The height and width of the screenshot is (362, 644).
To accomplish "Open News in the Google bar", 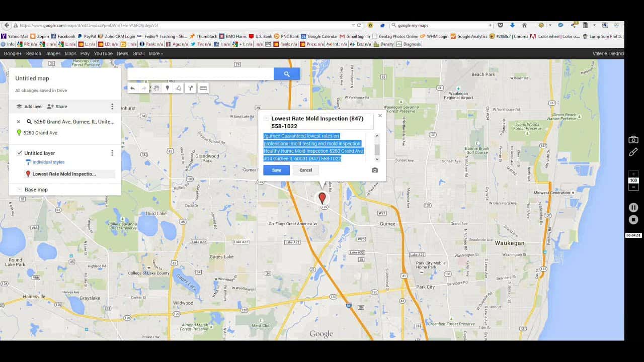I will click(122, 54).
